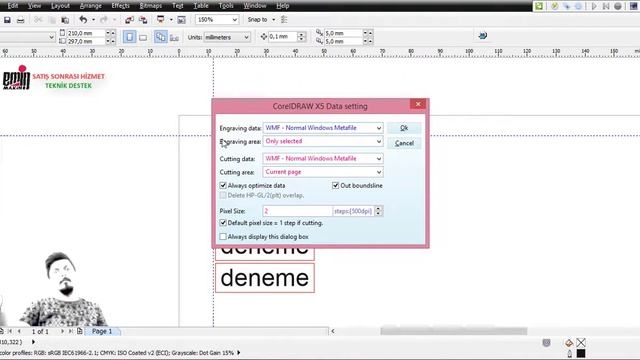Image resolution: width=640 pixels, height=360 pixels.
Task: Click the Print icon in the toolbar
Action: (20, 20)
